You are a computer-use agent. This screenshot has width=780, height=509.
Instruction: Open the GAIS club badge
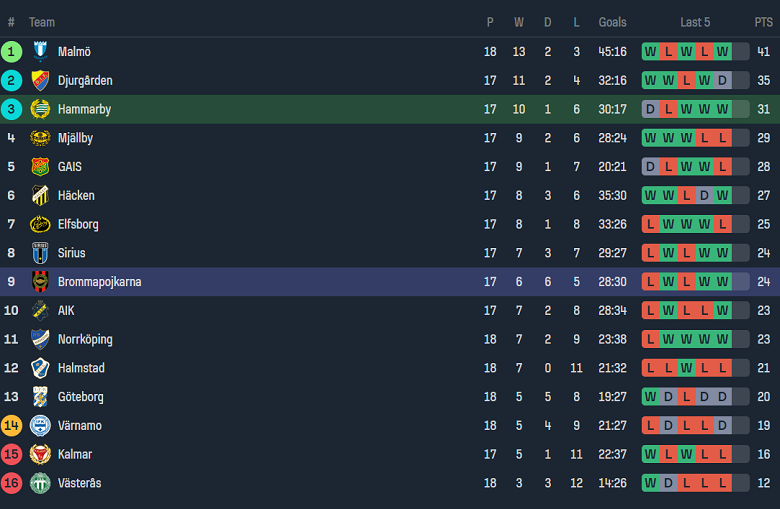[x=40, y=167]
